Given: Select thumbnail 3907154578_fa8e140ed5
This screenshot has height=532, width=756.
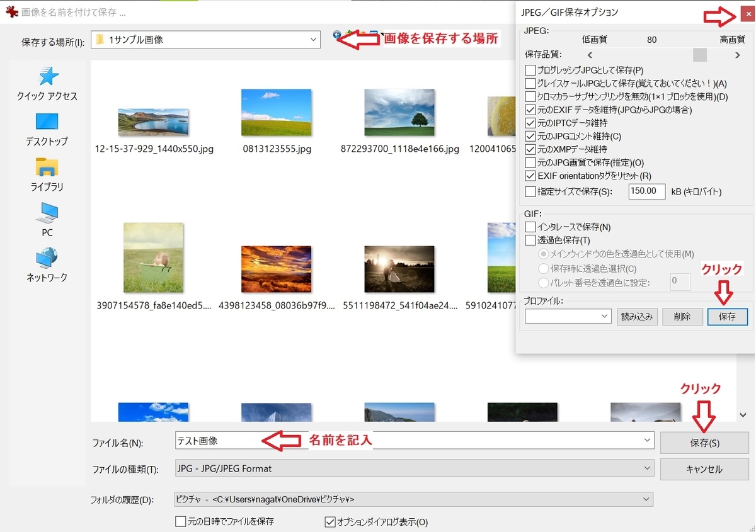Looking at the screenshot, I should click(154, 258).
